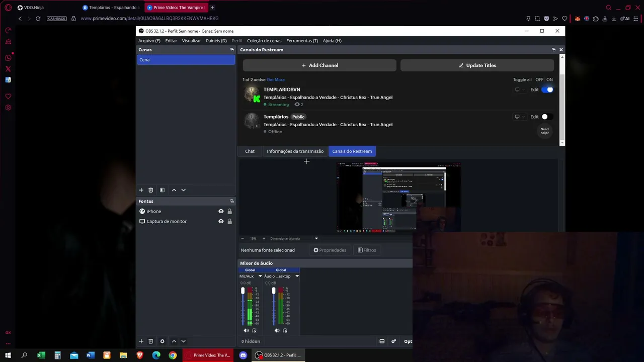Screen dimensions: 644x362
Task: Open Discord from the taskbar
Action: click(243, 355)
